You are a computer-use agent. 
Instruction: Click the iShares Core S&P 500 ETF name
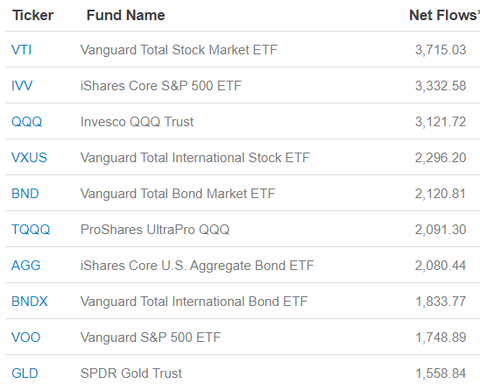coord(161,86)
